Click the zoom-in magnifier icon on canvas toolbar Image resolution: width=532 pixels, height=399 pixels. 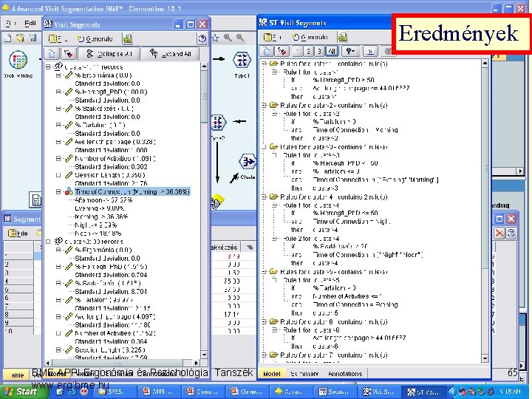pyautogui.click(x=228, y=38)
